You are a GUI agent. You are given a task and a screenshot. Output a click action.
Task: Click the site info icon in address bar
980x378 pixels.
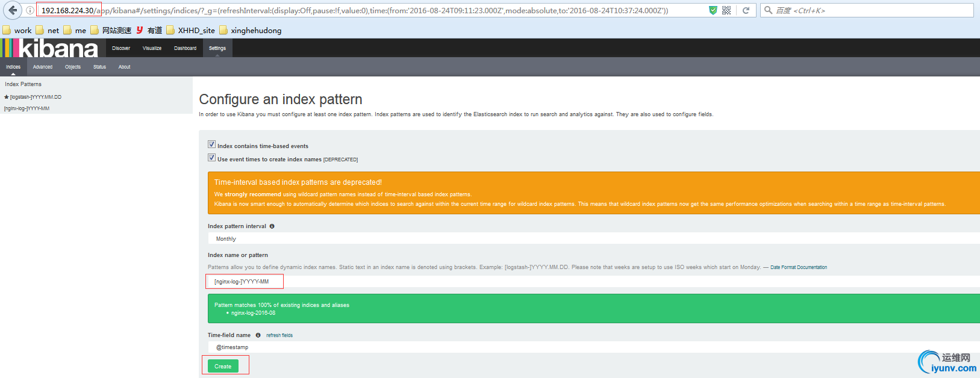[x=30, y=10]
